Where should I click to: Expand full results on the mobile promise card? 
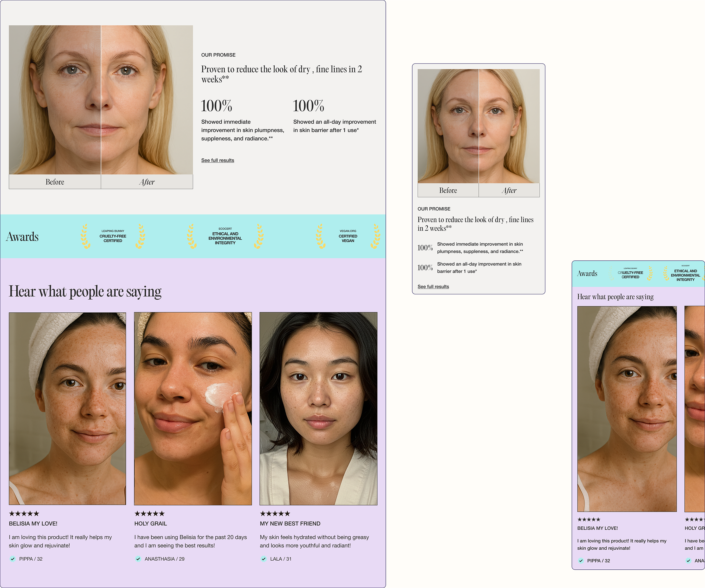[x=433, y=286]
